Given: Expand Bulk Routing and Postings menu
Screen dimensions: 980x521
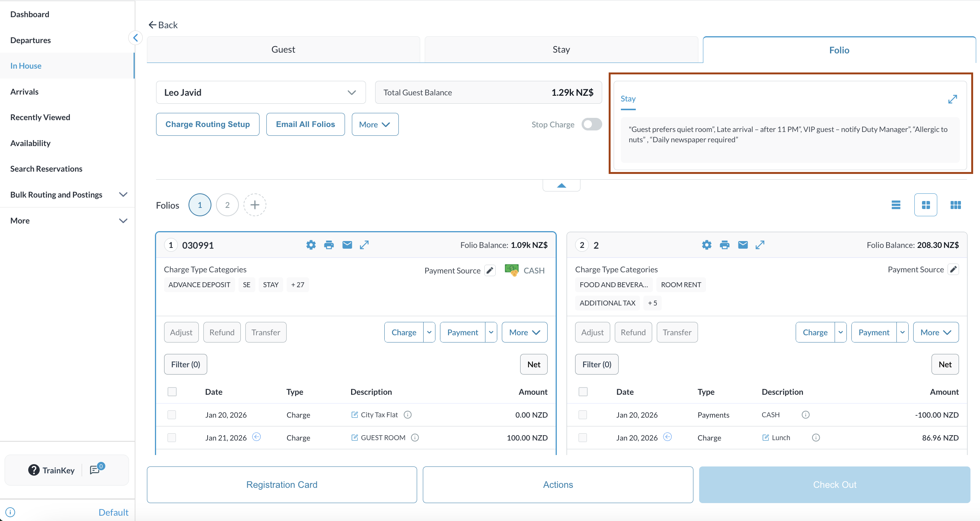Looking at the screenshot, I should click(x=123, y=195).
